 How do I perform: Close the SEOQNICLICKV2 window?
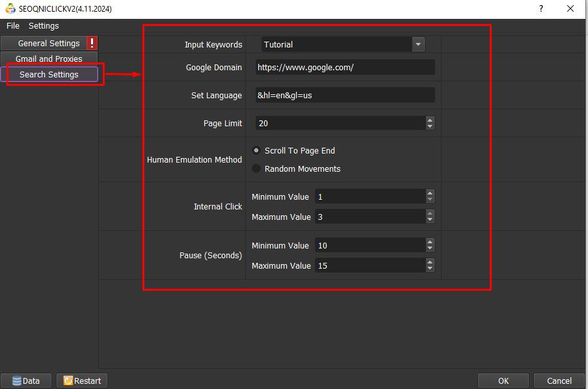coord(570,8)
